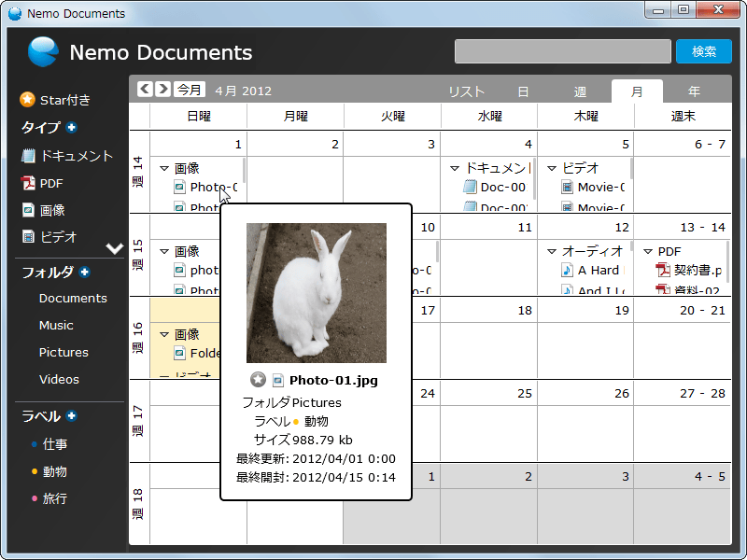
Task: Focus the search input field
Action: pos(563,51)
